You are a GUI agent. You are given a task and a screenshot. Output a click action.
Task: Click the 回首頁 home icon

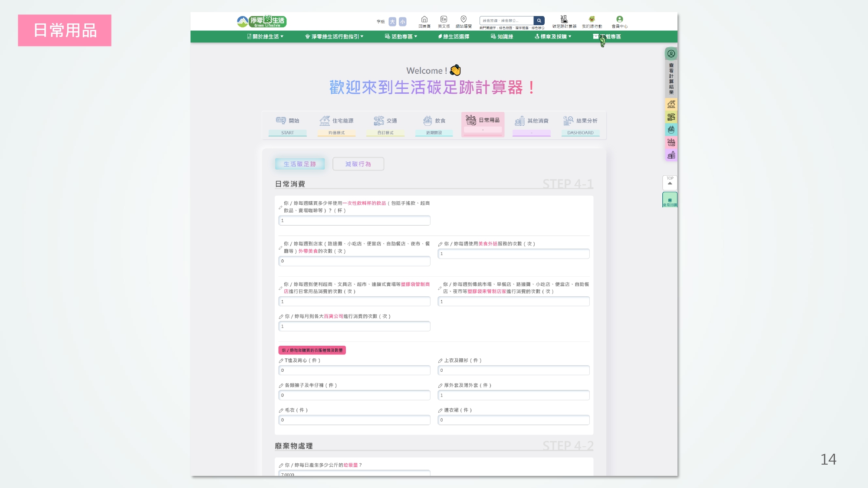(x=424, y=20)
